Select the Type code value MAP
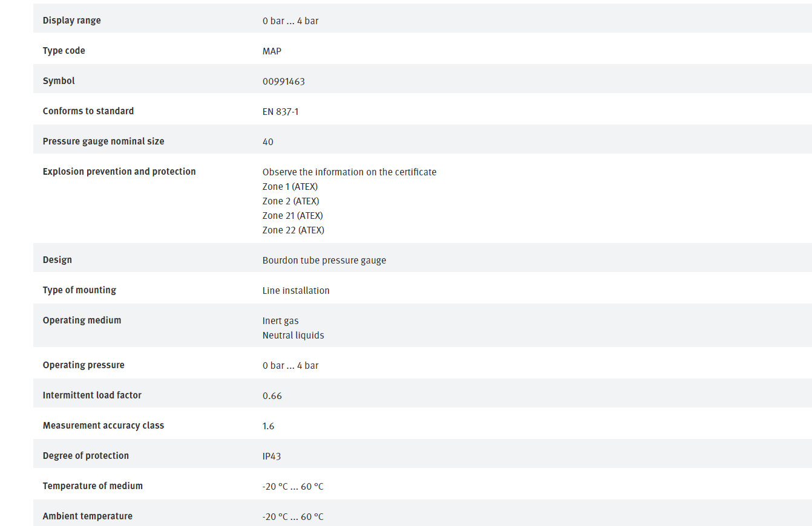812x526 pixels. (x=272, y=51)
